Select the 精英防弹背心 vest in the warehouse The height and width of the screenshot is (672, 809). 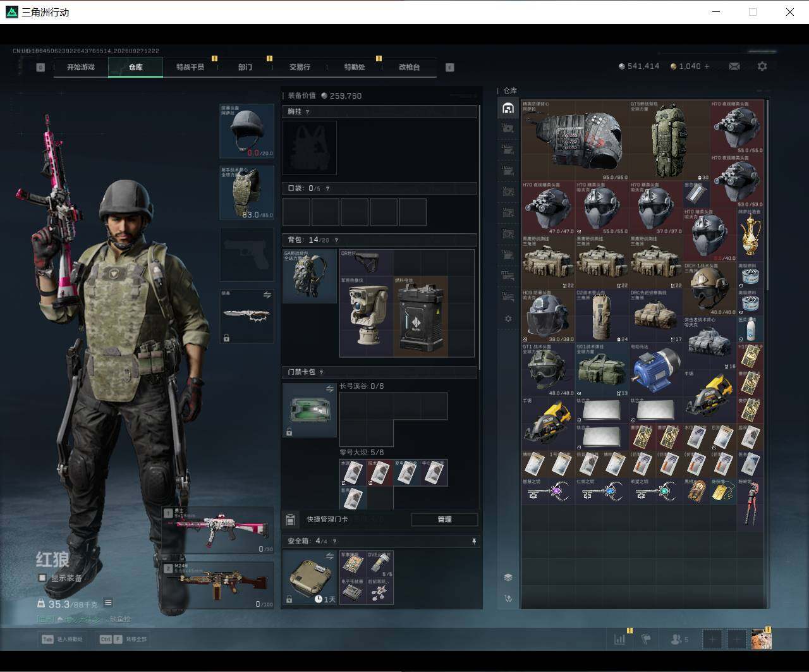(575, 140)
